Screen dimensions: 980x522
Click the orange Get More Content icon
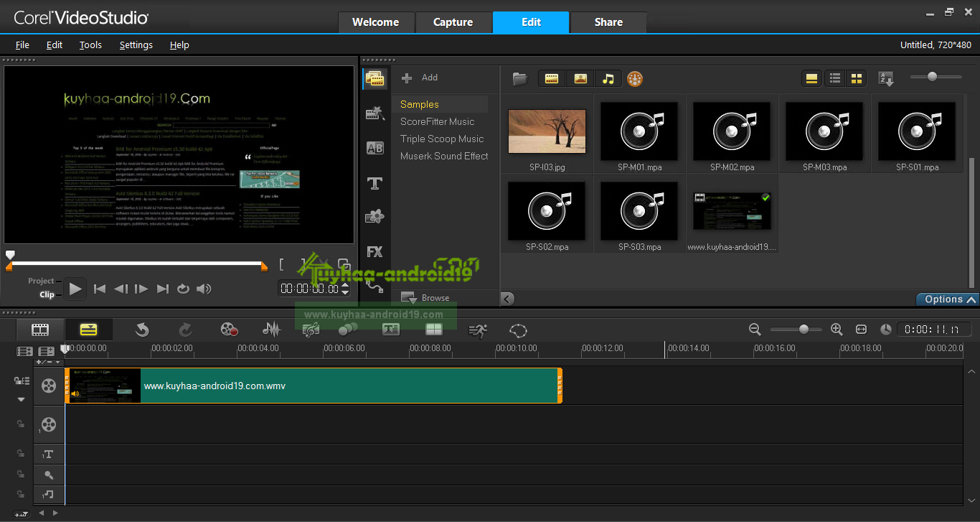635,78
